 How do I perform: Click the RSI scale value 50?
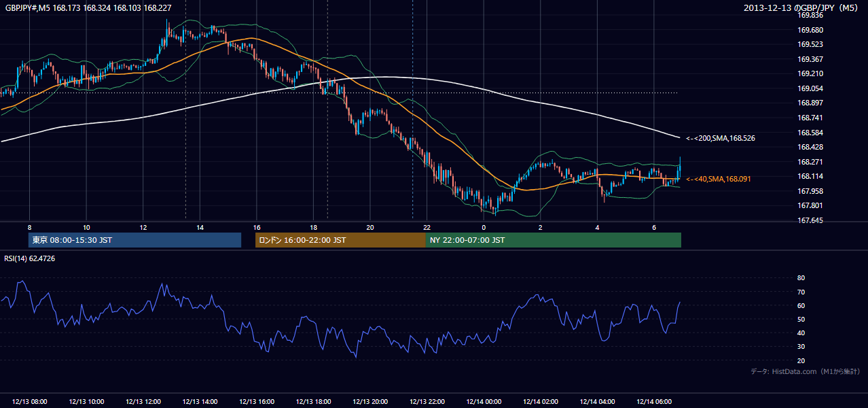[801, 319]
